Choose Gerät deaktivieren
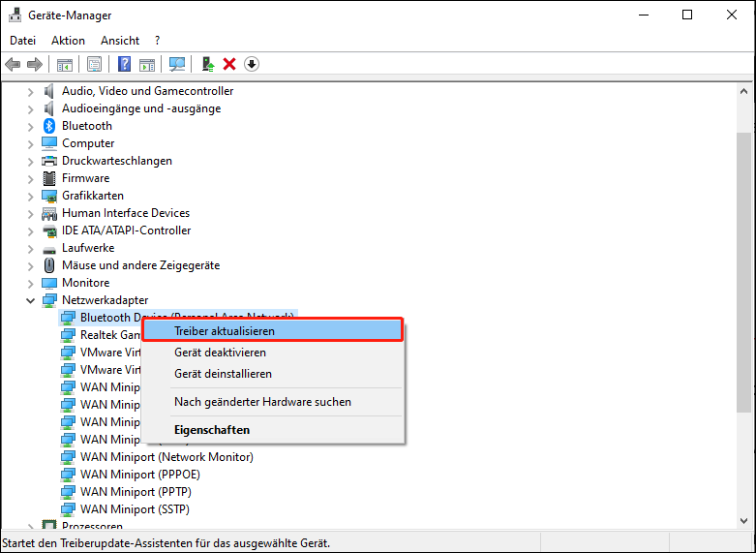Viewport: 756px width, 553px height. (272, 353)
